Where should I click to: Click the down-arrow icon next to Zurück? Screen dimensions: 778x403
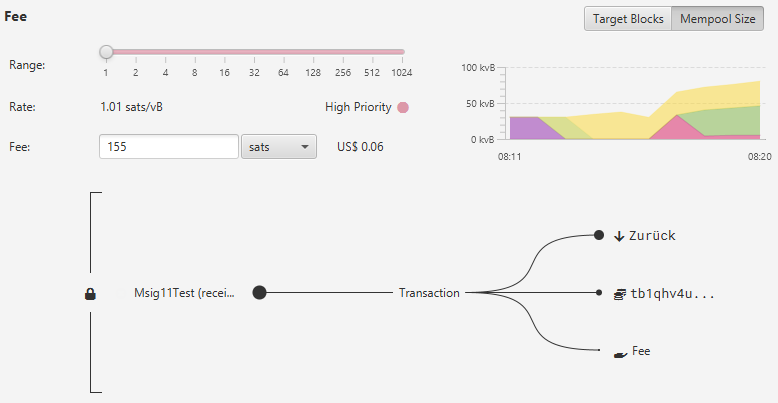point(619,236)
